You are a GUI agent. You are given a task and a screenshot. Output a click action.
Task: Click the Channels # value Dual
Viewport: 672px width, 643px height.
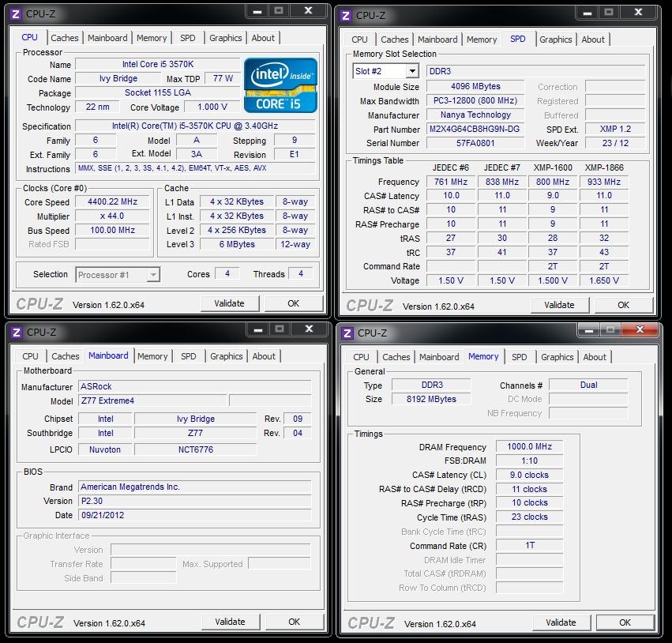pyautogui.click(x=588, y=385)
